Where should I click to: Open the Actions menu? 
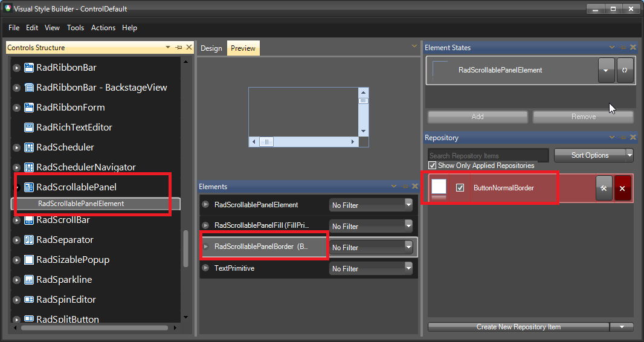click(103, 28)
